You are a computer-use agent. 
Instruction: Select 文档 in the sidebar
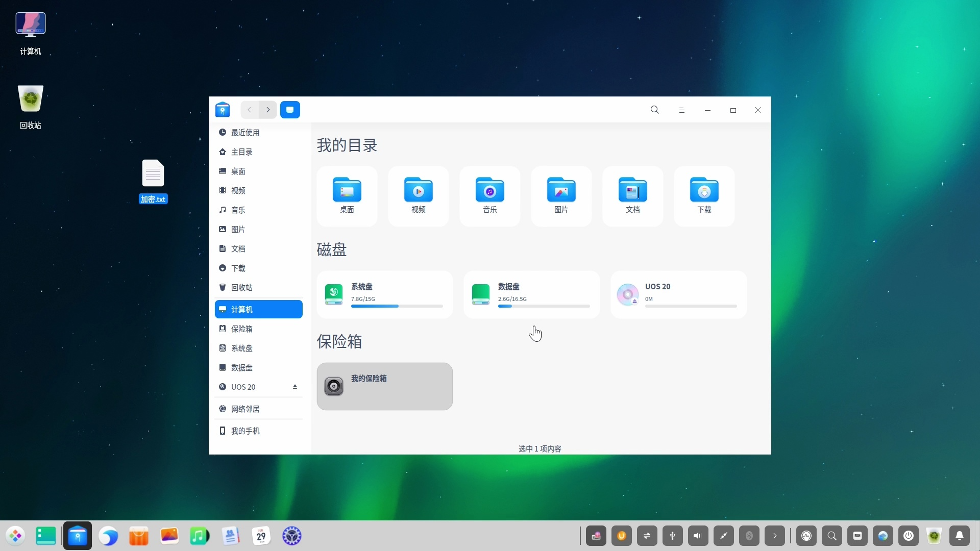click(x=259, y=249)
